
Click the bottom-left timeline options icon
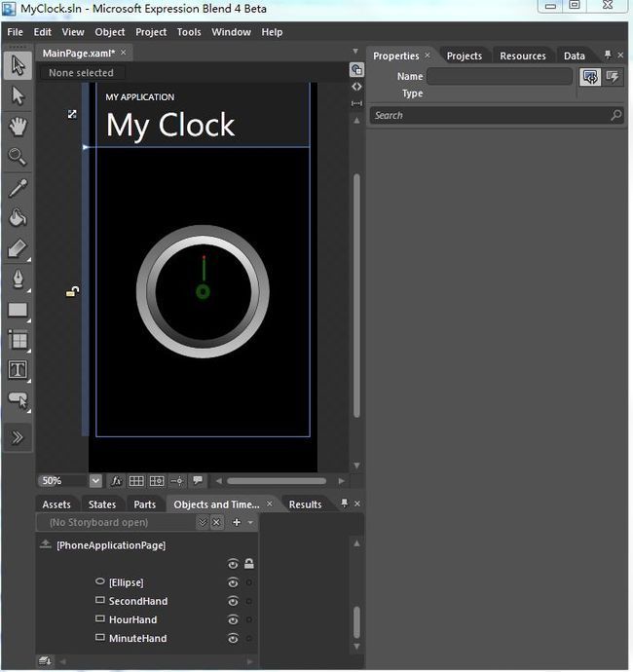[x=45, y=661]
